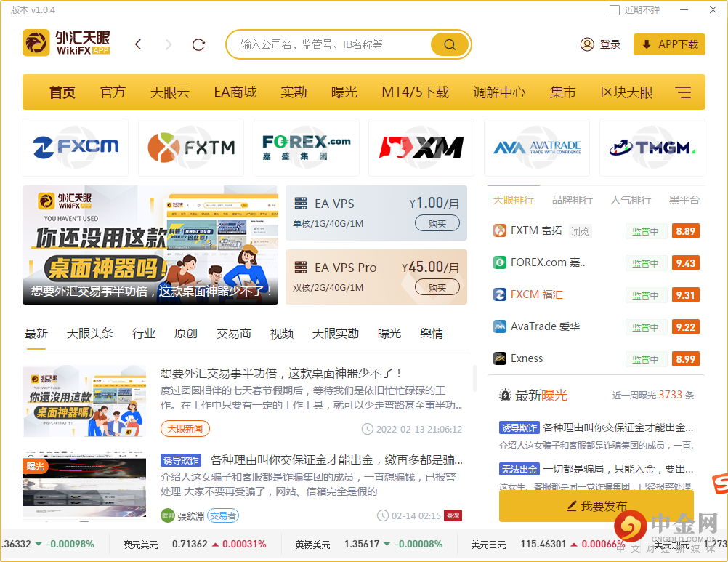Open the XM broker logo card

click(x=421, y=148)
